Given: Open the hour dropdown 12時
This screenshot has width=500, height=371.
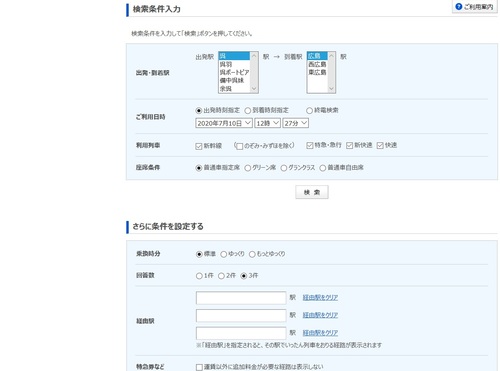Looking at the screenshot, I should (268, 123).
